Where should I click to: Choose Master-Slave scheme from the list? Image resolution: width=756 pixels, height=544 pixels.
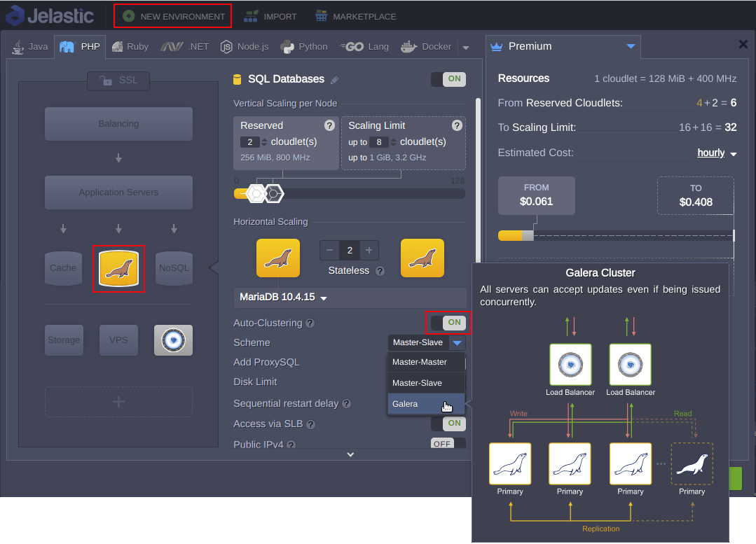click(426, 383)
